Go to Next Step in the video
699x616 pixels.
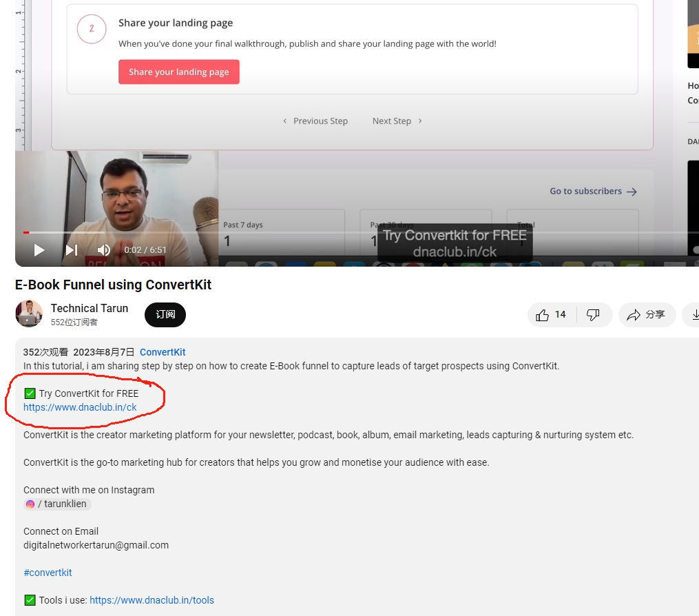[397, 121]
